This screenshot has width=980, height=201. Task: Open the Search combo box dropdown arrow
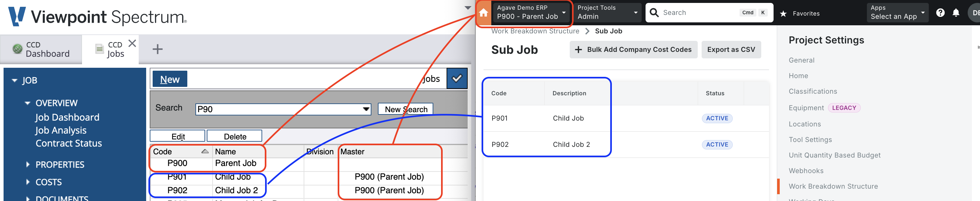366,109
